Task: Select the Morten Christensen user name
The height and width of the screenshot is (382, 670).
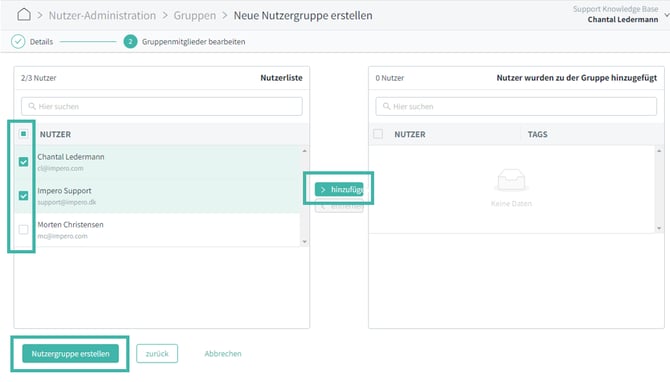Action: [x=71, y=224]
